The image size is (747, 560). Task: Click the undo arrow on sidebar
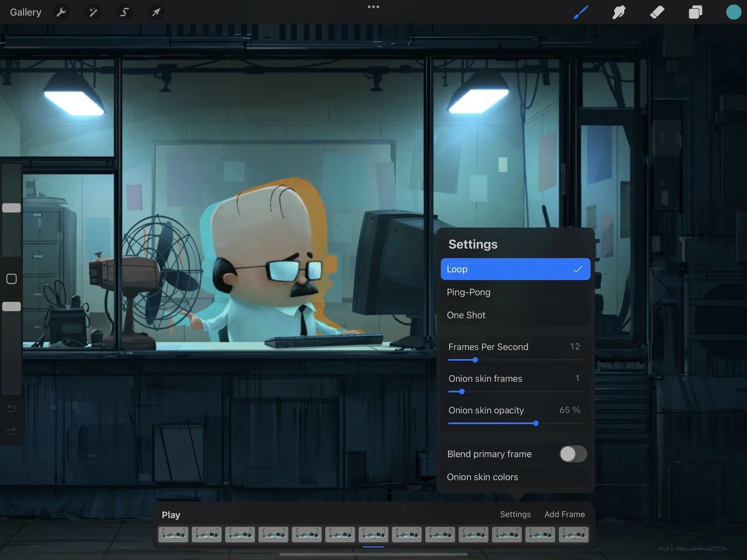[x=12, y=408]
